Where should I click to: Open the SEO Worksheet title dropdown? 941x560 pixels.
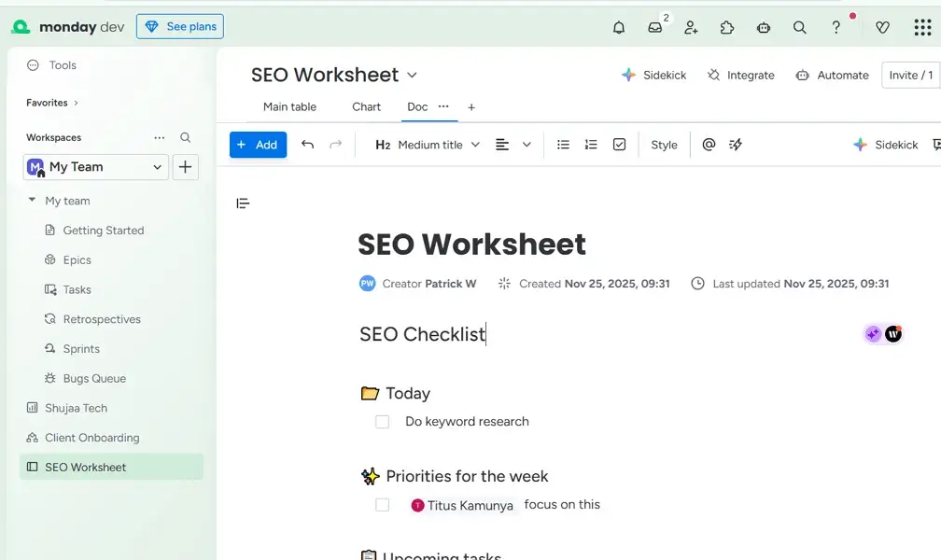click(x=412, y=75)
